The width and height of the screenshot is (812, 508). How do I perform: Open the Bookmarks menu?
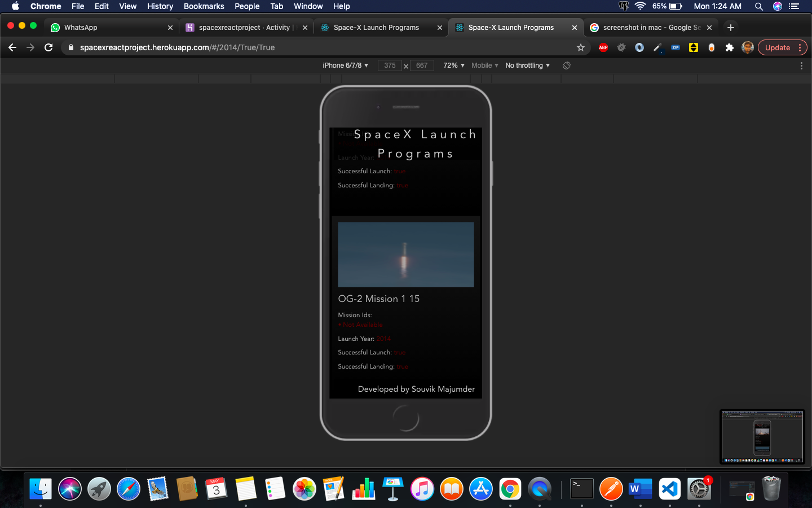point(204,6)
